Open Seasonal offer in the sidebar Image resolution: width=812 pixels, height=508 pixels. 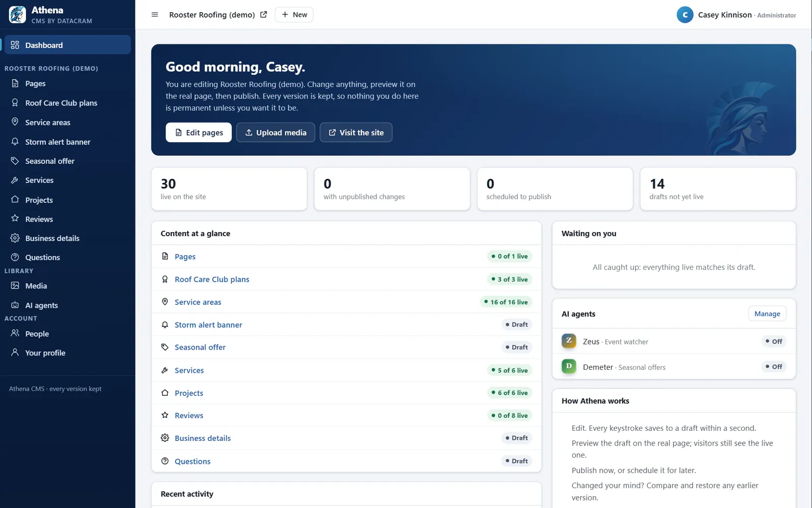tap(67, 161)
